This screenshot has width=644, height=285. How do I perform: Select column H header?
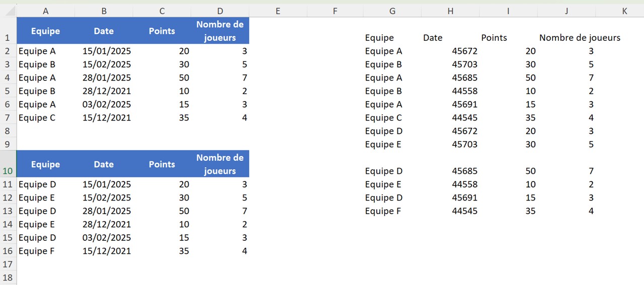tap(450, 11)
